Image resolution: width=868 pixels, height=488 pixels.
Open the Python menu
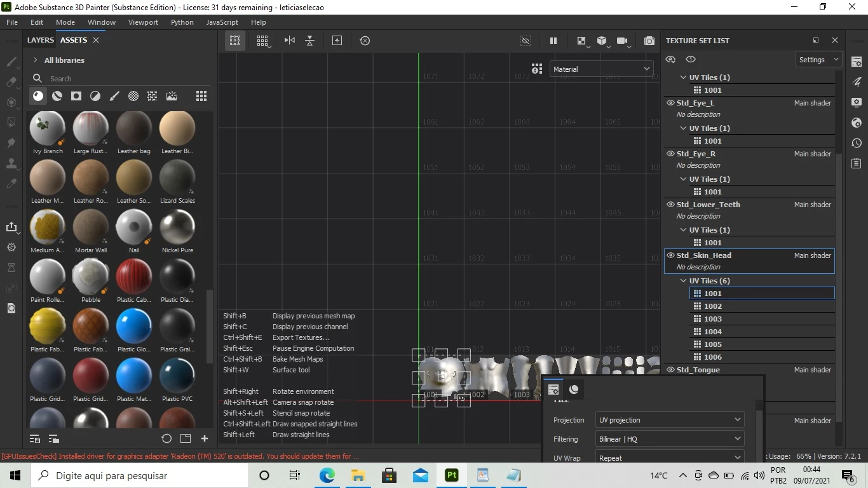point(182,22)
